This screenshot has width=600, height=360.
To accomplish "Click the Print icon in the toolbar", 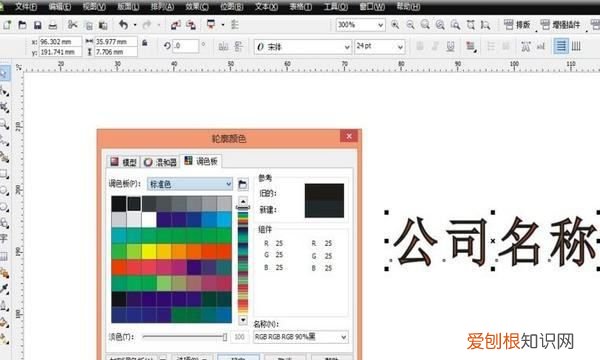I will click(x=52, y=25).
